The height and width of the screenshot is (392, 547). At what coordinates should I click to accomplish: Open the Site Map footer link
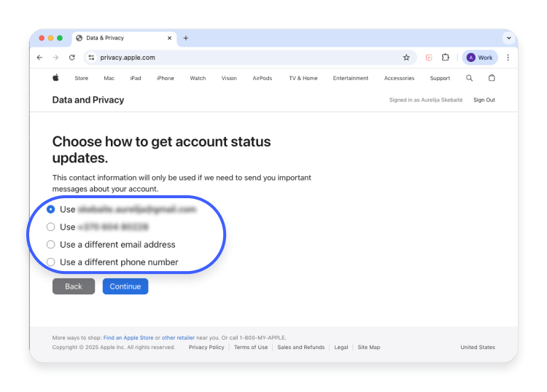[x=369, y=348]
